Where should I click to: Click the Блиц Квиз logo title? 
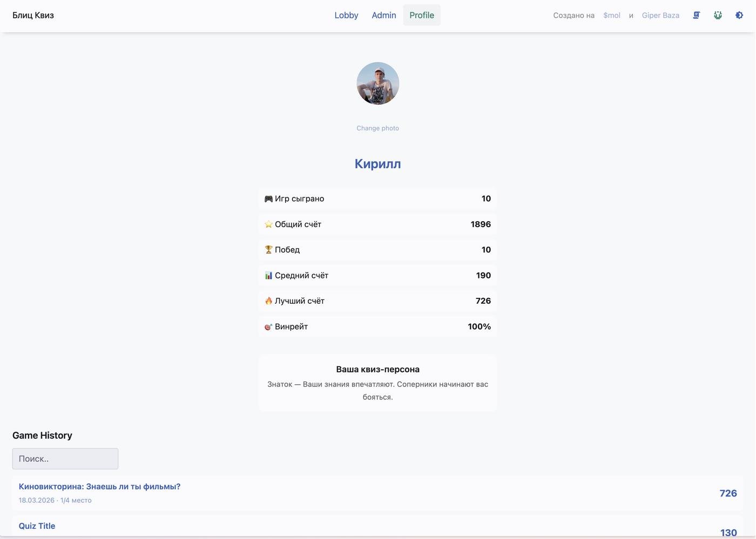(x=33, y=15)
